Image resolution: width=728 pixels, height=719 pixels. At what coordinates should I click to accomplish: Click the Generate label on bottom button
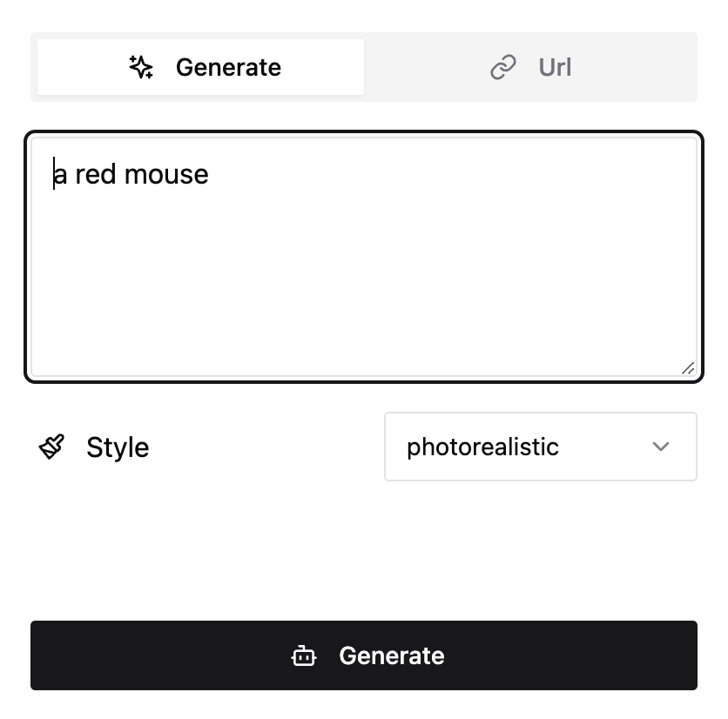pyautogui.click(x=392, y=655)
